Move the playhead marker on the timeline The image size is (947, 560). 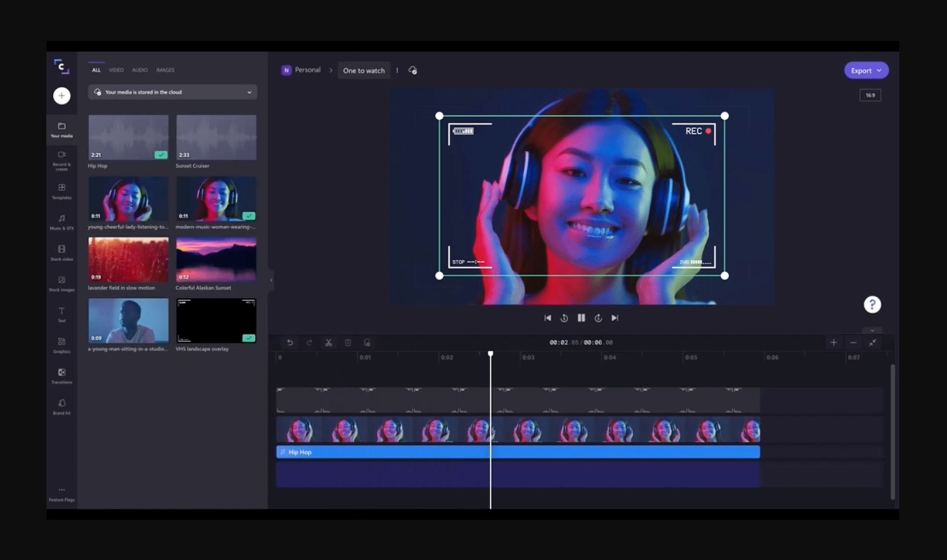click(x=490, y=353)
